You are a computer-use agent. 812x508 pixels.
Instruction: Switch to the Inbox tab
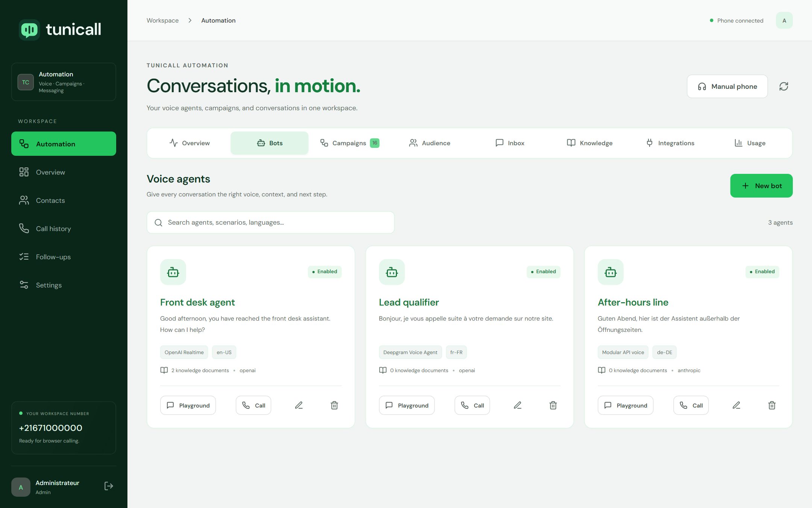510,143
